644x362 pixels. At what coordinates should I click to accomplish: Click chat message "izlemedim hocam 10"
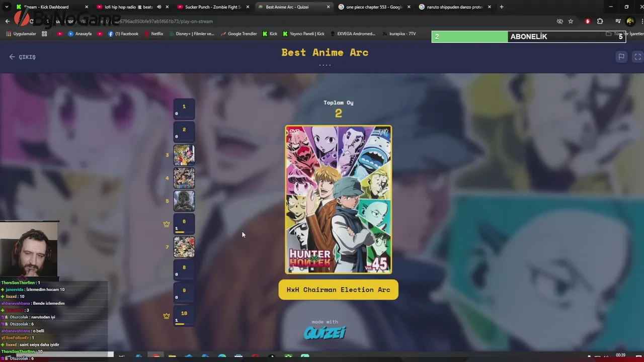45,290
